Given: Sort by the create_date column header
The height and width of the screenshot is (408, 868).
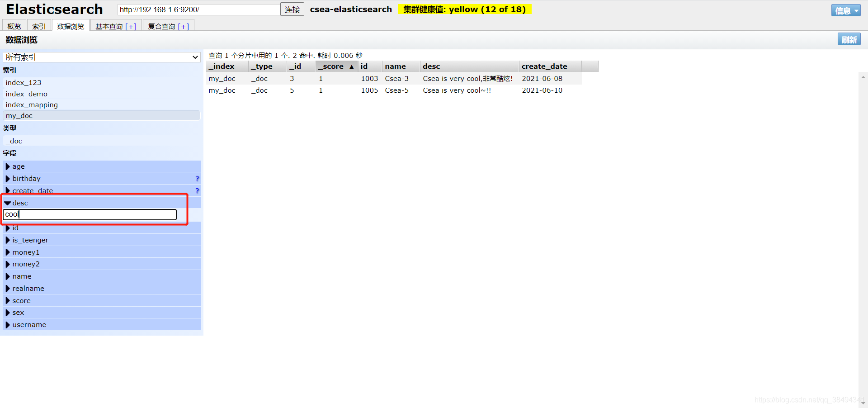Looking at the screenshot, I should (x=550, y=66).
